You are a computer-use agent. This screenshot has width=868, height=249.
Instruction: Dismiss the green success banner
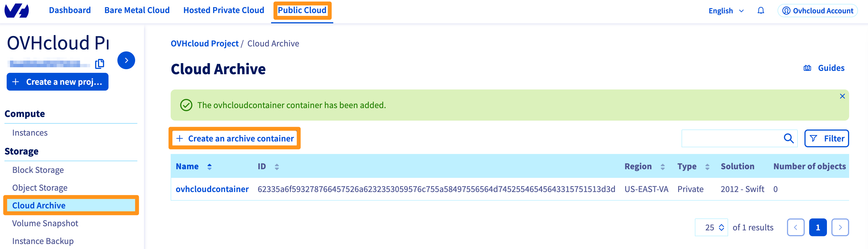(842, 96)
